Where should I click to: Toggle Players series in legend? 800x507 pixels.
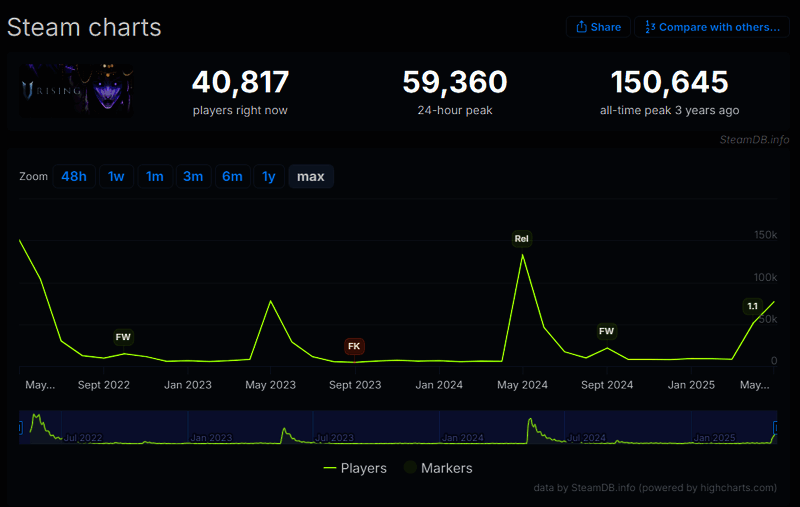355,468
